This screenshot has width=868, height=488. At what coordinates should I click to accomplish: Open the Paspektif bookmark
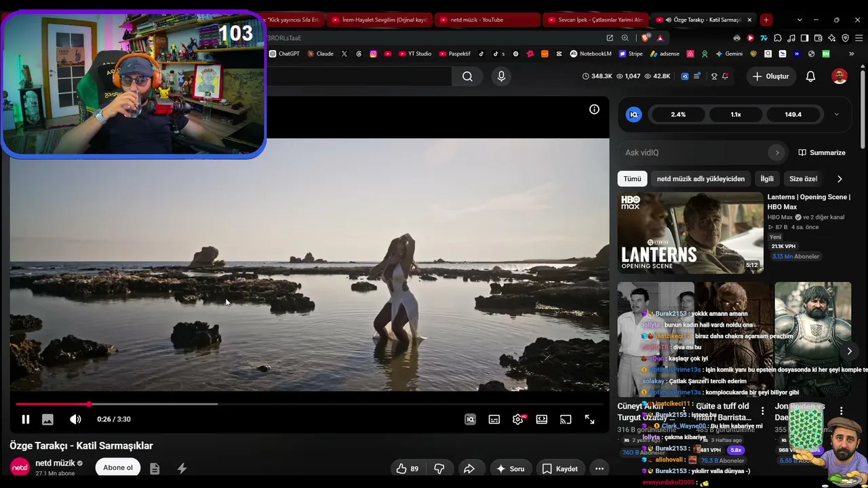coord(455,54)
